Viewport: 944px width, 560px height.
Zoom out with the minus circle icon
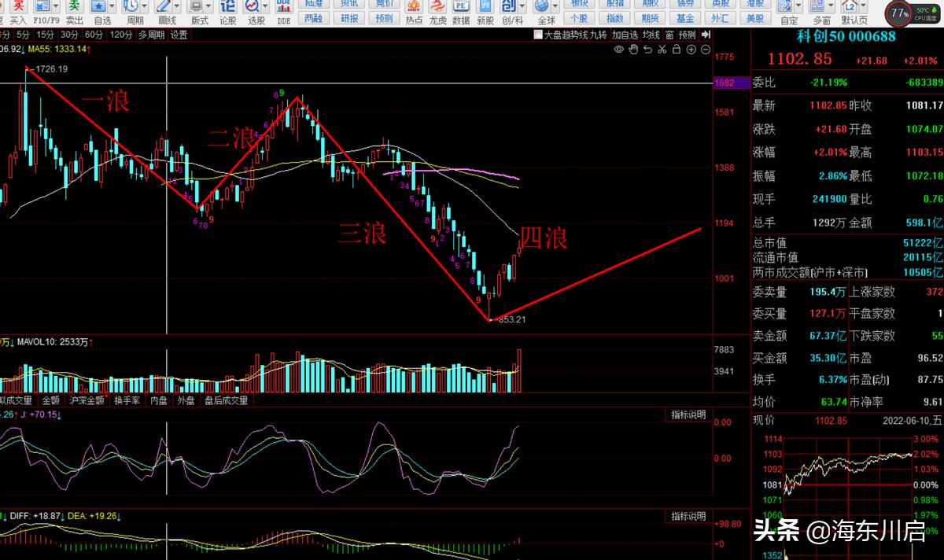705,50
